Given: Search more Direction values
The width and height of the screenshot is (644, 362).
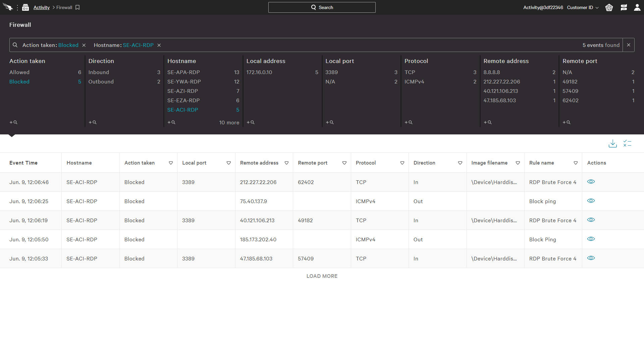Looking at the screenshot, I should pyautogui.click(x=93, y=122).
